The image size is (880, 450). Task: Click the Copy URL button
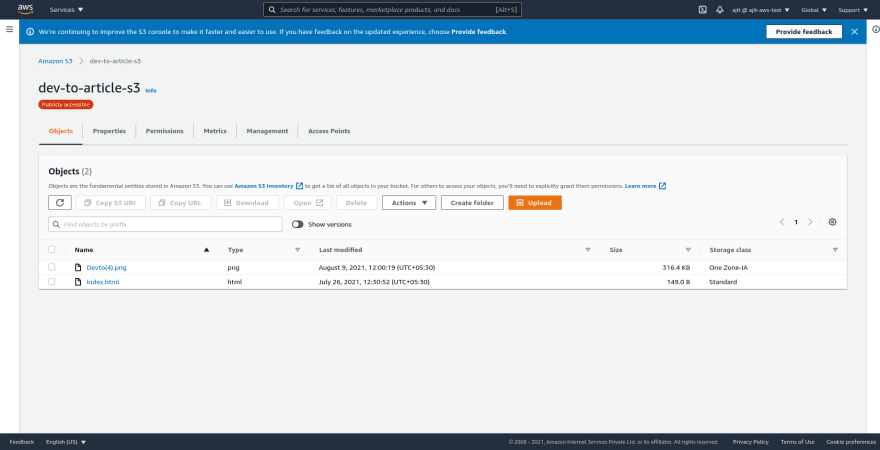[180, 203]
